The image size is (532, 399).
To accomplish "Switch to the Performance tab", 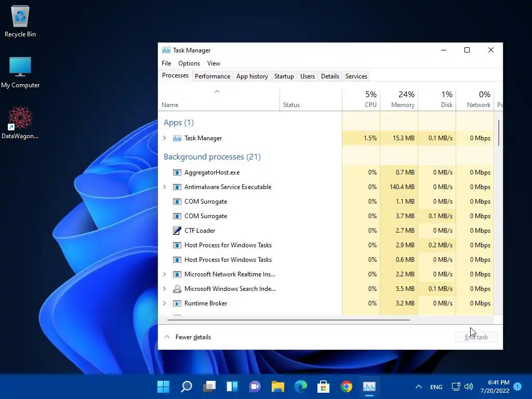I will [x=212, y=76].
